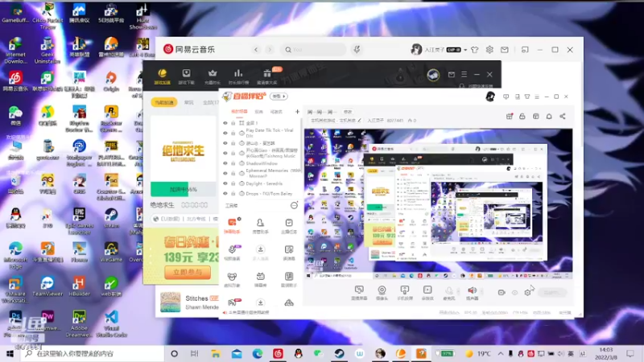
Task: Edit the stream title with the pencil icon
Action: pyautogui.click(x=359, y=121)
